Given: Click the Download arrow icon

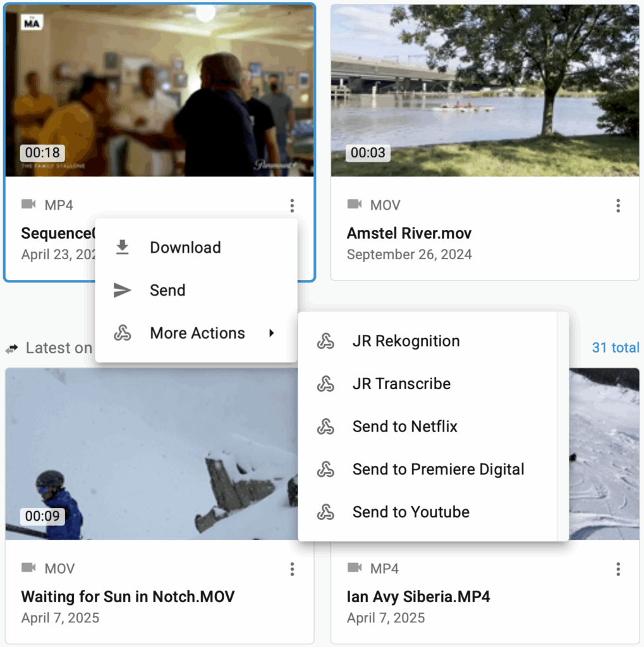Looking at the screenshot, I should (x=122, y=248).
